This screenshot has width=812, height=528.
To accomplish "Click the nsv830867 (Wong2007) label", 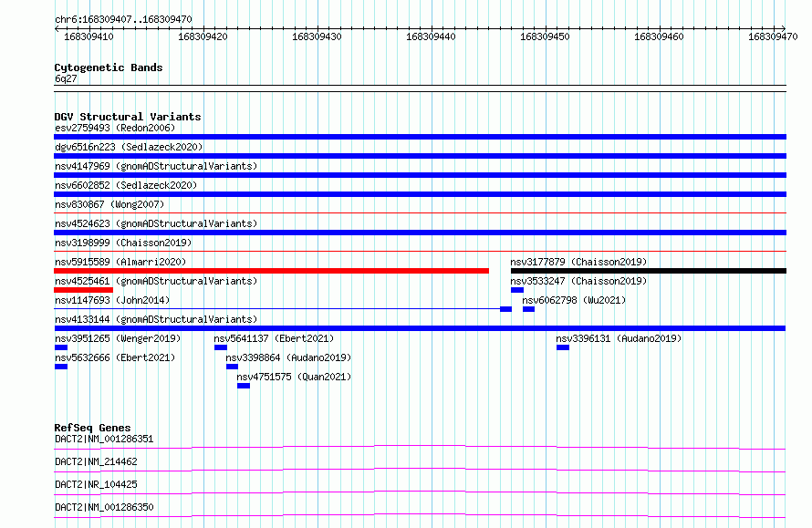I will pyautogui.click(x=109, y=204).
